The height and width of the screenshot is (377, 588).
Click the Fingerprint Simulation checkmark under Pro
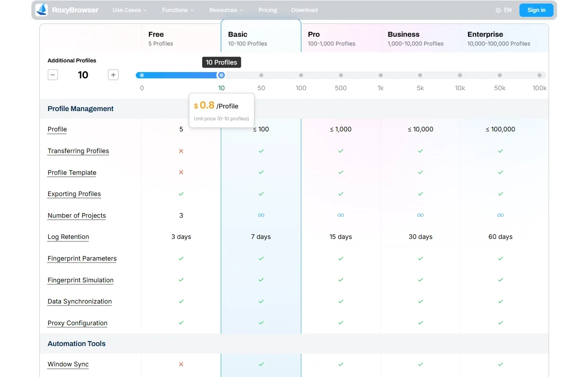point(341,280)
